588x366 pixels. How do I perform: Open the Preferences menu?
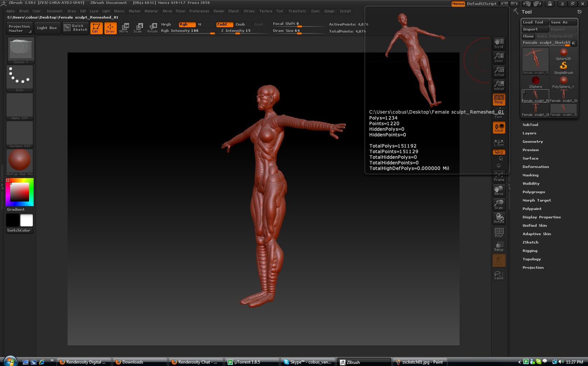click(199, 11)
